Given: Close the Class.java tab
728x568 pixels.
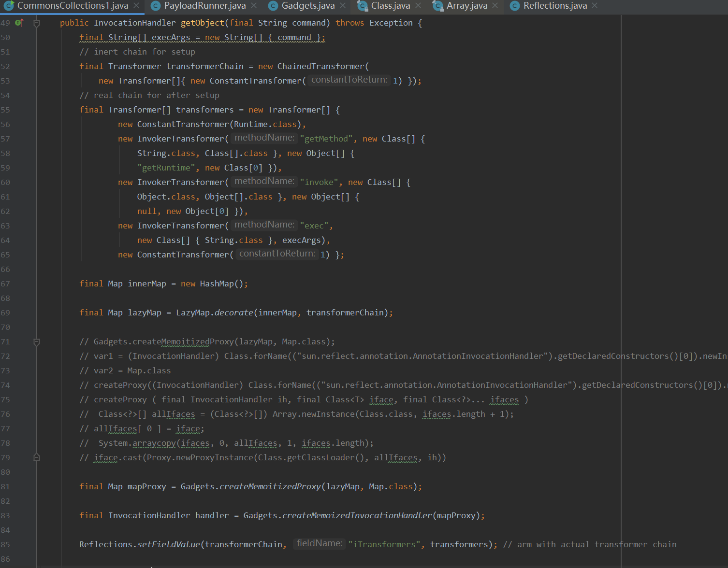Looking at the screenshot, I should [x=418, y=6].
